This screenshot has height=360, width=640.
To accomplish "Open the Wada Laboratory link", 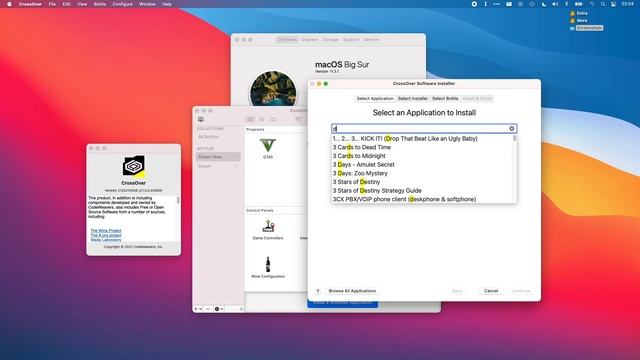I will pyautogui.click(x=106, y=240).
